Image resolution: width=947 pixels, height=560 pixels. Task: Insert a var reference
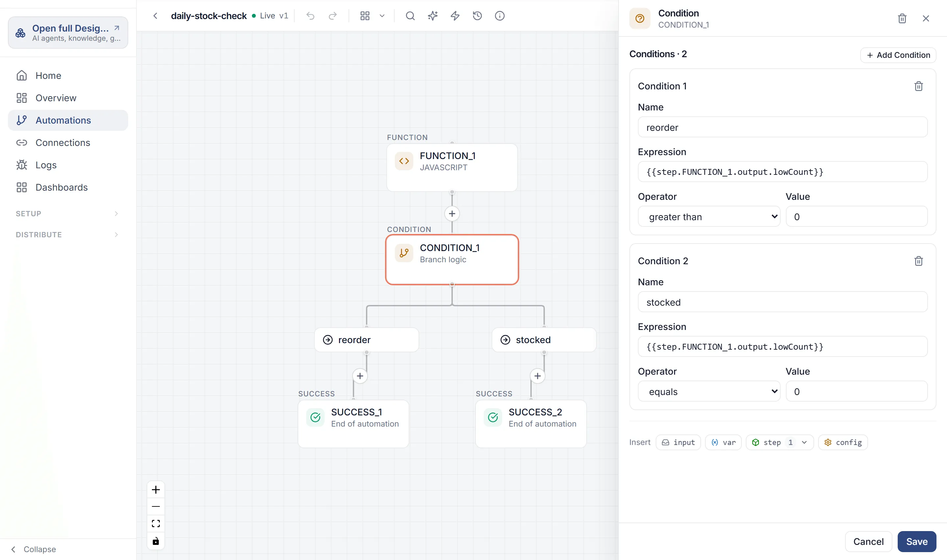click(723, 442)
